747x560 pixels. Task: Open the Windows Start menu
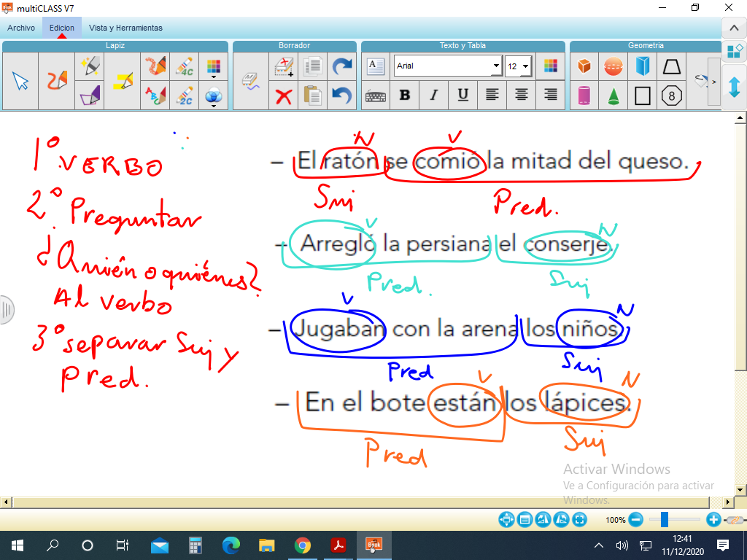click(18, 545)
